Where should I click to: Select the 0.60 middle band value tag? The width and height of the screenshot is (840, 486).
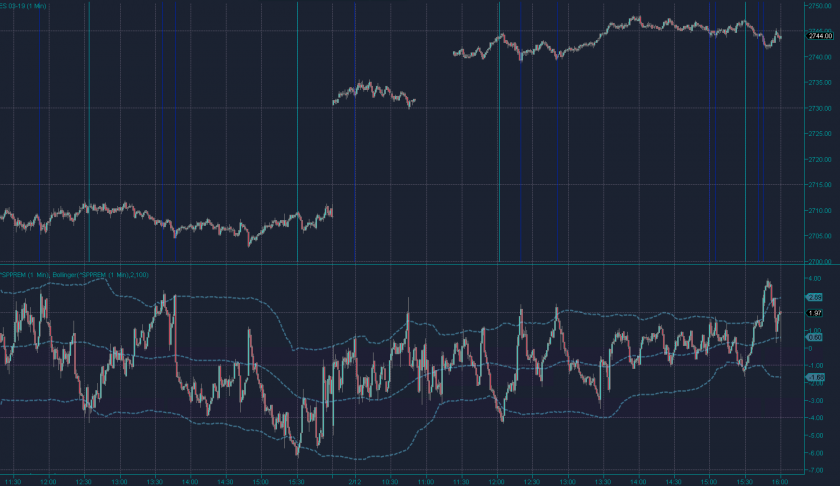814,337
